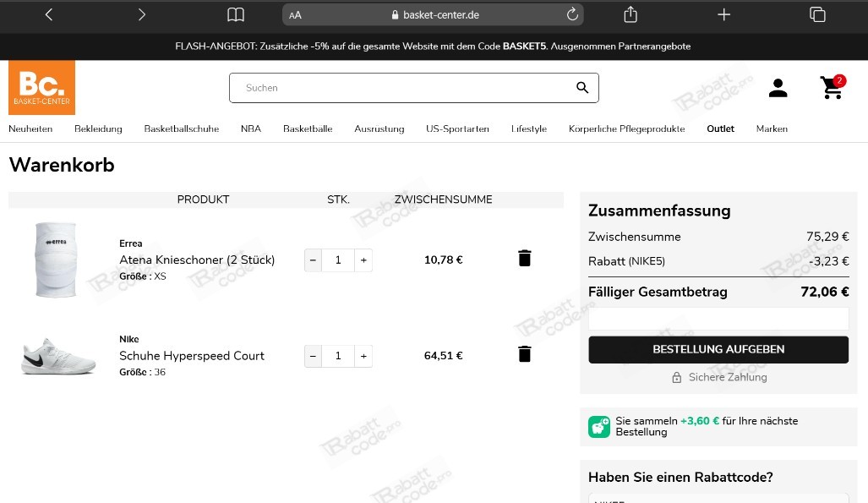Screen dimensions: 868x503
Task: Go back with the browser back arrow
Action: (49, 15)
